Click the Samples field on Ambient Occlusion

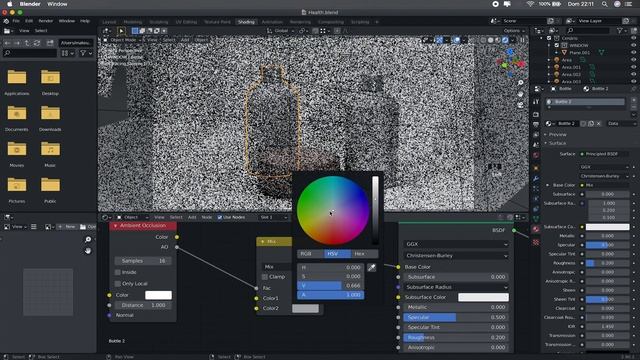coord(143,261)
